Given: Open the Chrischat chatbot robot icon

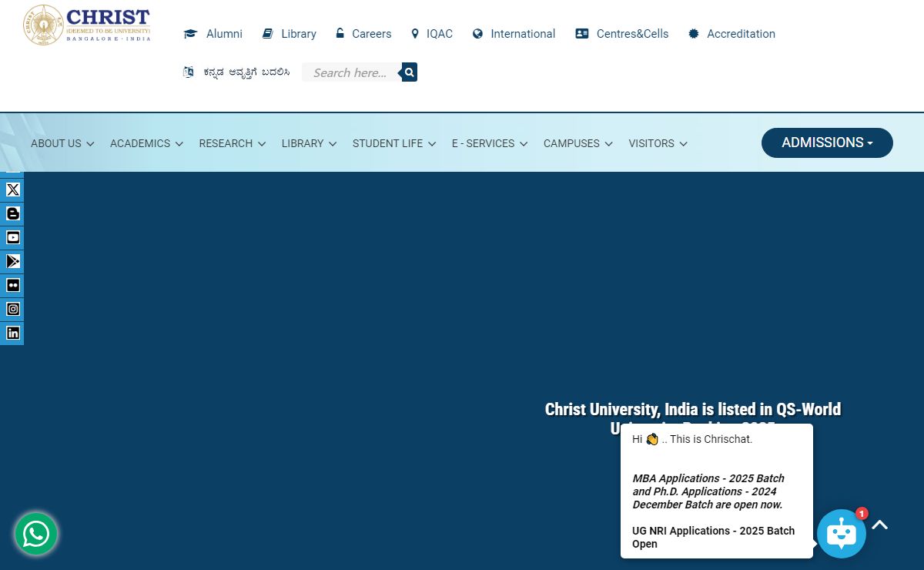Looking at the screenshot, I should pyautogui.click(x=842, y=534).
